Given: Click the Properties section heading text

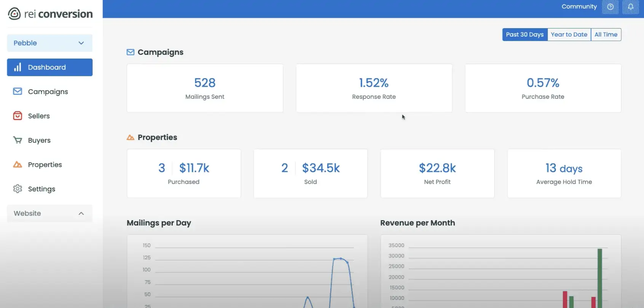Looking at the screenshot, I should (x=158, y=137).
